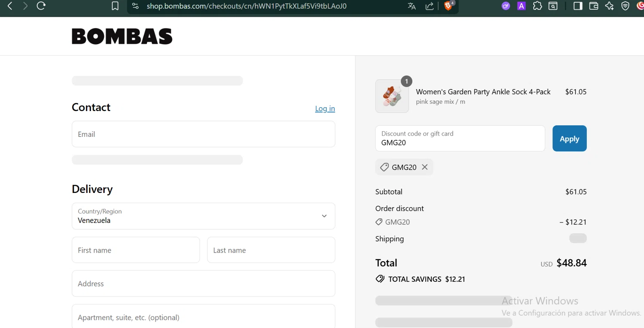Focus the Address field
The width and height of the screenshot is (644, 328).
click(x=204, y=283)
